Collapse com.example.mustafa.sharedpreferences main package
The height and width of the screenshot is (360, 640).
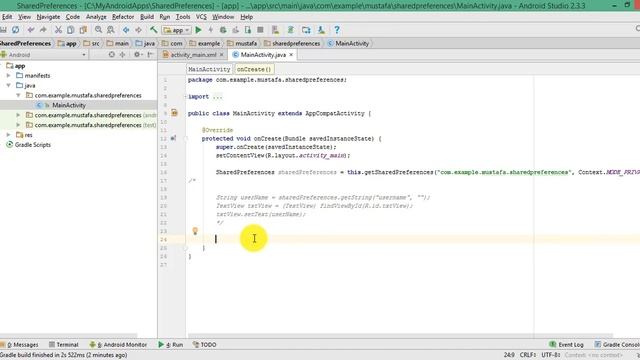(18, 95)
